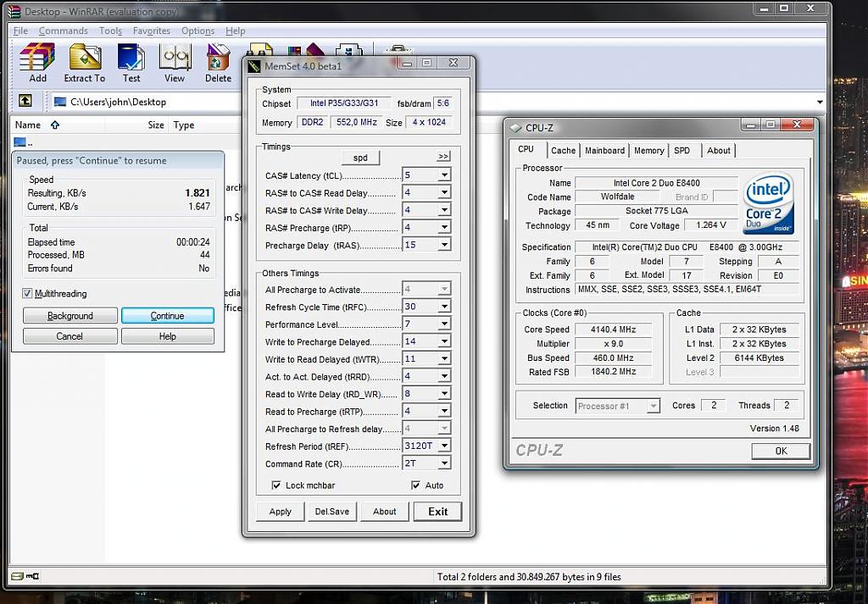The height and width of the screenshot is (604, 868).
Task: Click the About button in MemSet
Action: coord(384,512)
